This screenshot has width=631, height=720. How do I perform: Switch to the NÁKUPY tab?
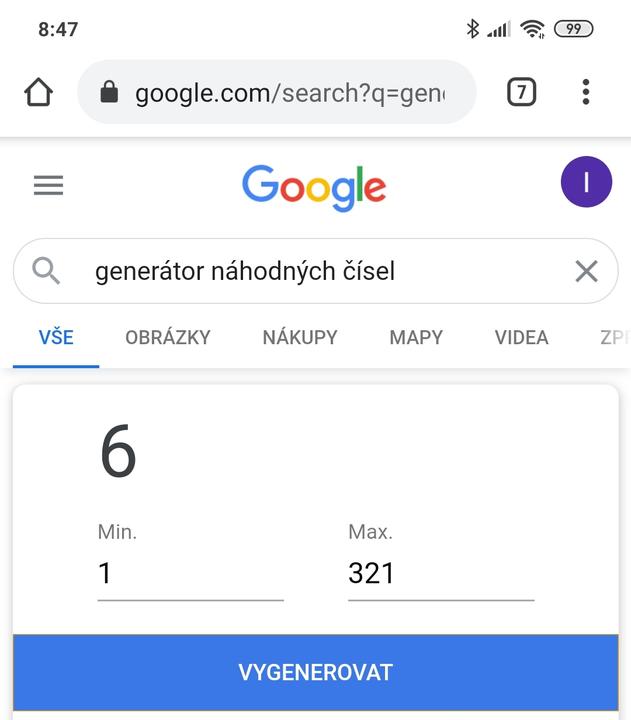[300, 338]
